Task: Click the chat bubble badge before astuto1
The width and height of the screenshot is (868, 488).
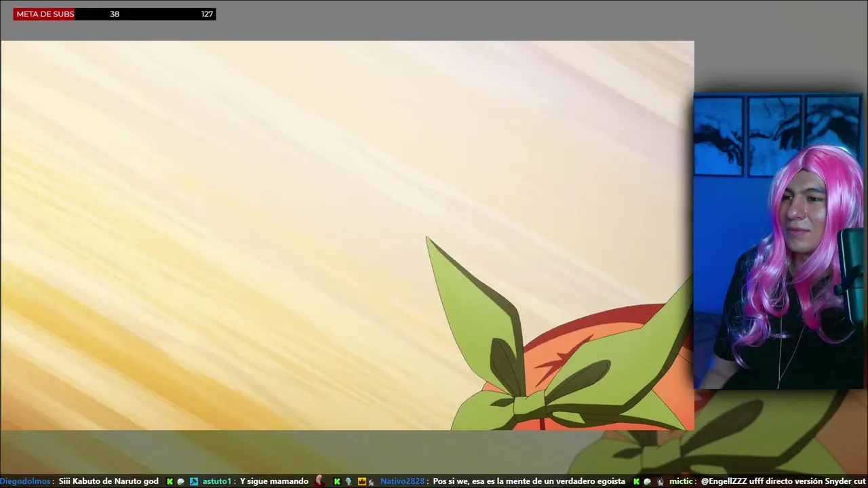Action: pos(181,481)
